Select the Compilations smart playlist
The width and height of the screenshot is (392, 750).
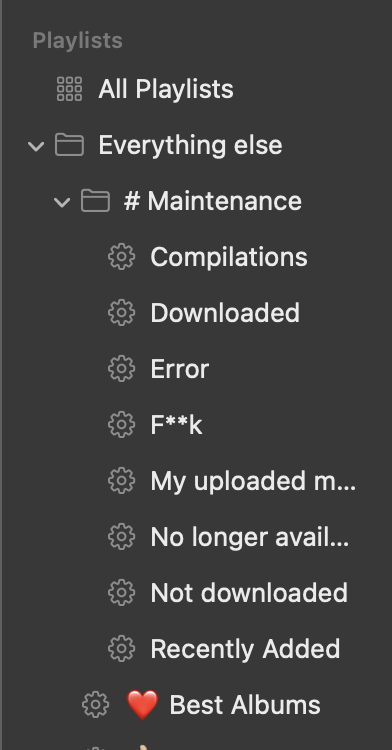(229, 257)
